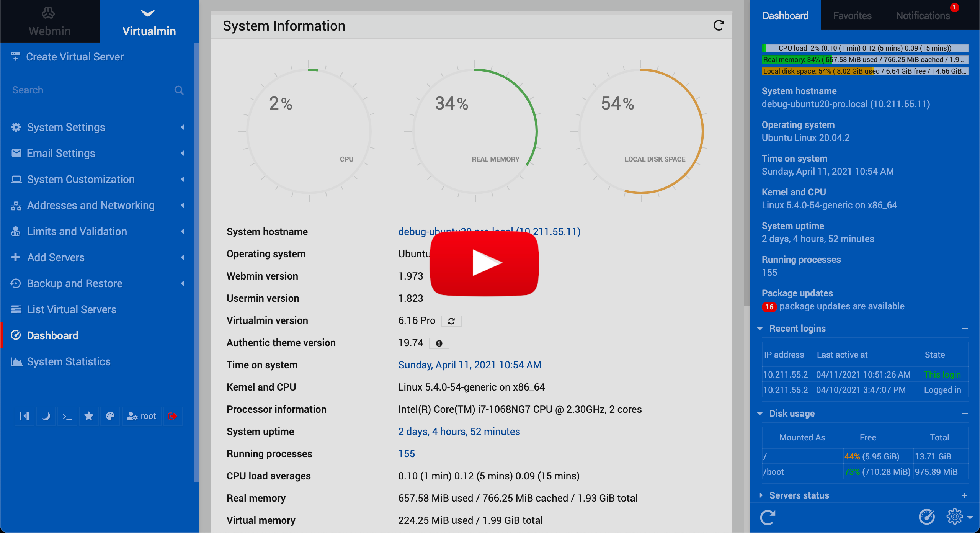Open List Virtual Servers
This screenshot has width=980, height=533.
[x=72, y=309]
